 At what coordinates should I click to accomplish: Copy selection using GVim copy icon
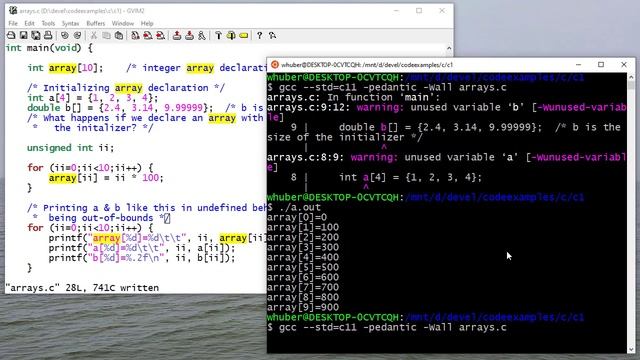[x=106, y=36]
